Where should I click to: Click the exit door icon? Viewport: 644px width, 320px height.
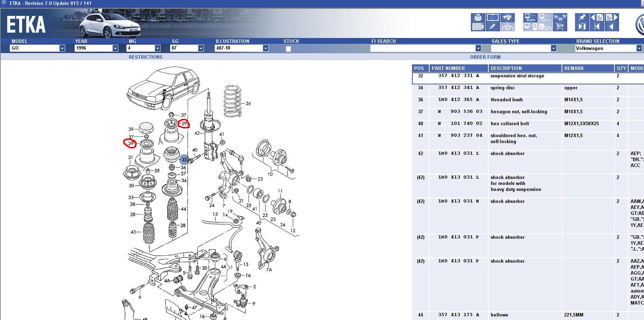point(582,27)
